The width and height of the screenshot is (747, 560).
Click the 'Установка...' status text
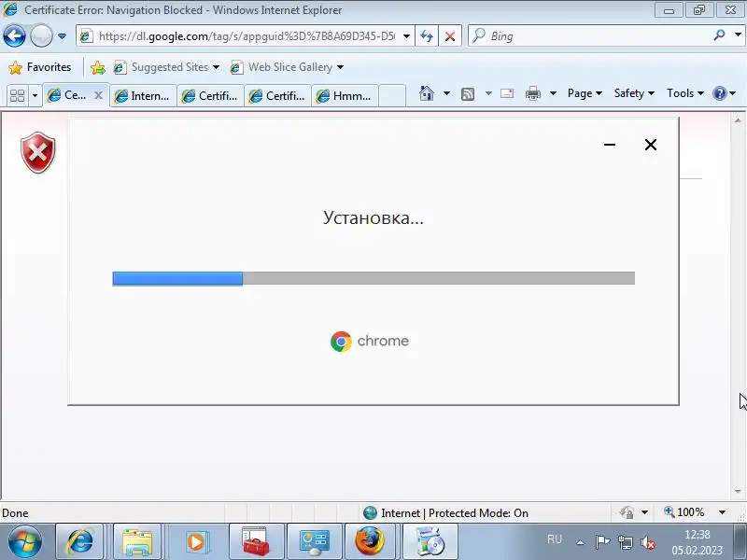373,217
